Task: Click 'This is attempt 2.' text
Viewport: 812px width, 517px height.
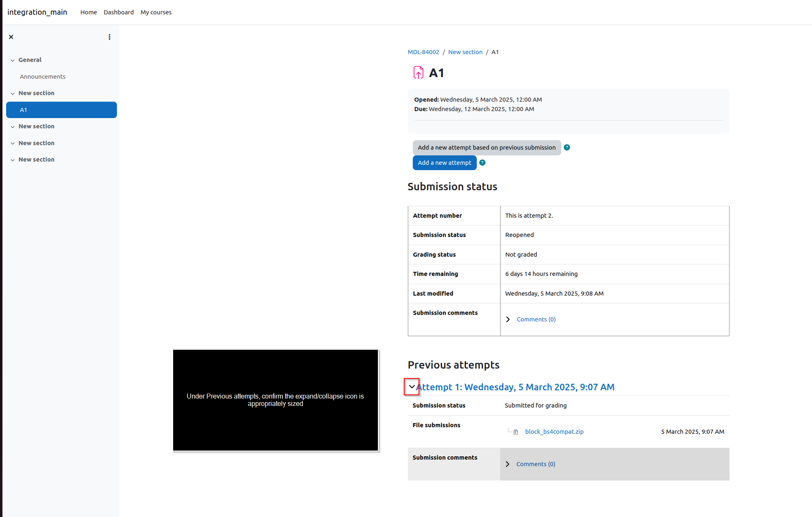Action: click(x=529, y=216)
